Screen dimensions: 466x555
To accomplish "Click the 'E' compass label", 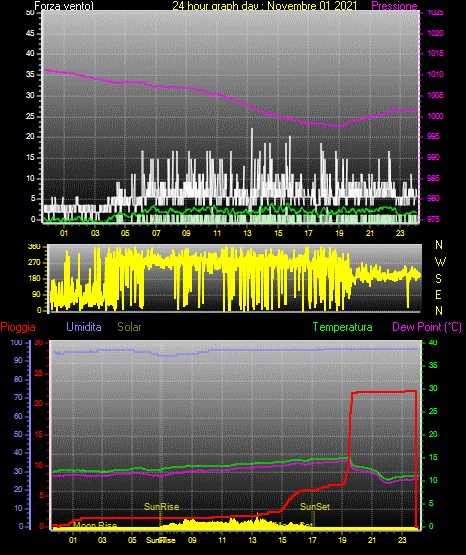I will (438, 294).
